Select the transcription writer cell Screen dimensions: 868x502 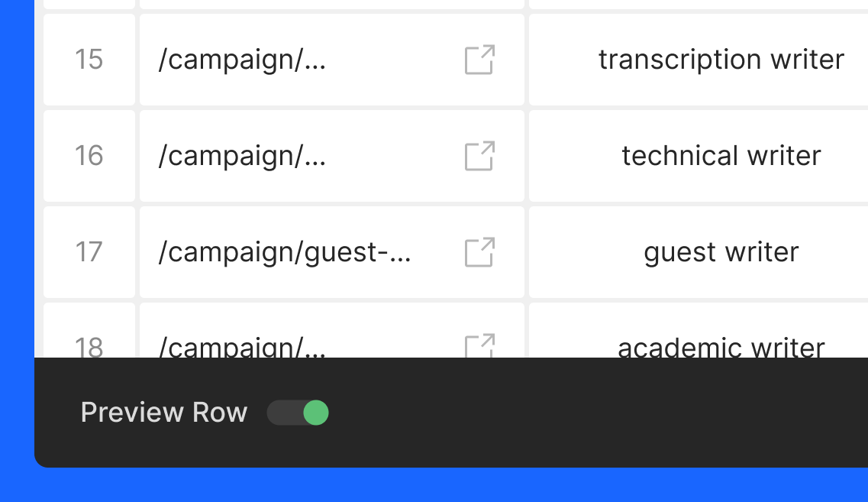pyautogui.click(x=699, y=60)
